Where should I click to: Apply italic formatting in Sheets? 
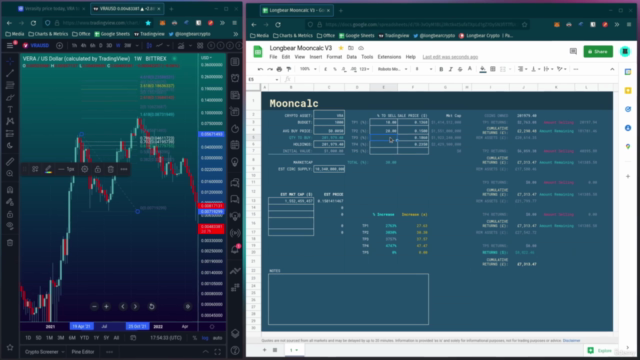tap(451, 69)
